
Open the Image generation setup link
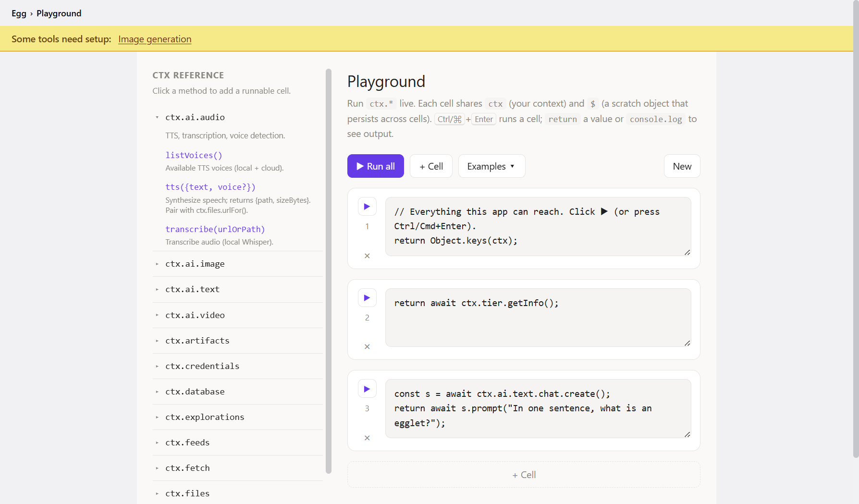click(155, 39)
